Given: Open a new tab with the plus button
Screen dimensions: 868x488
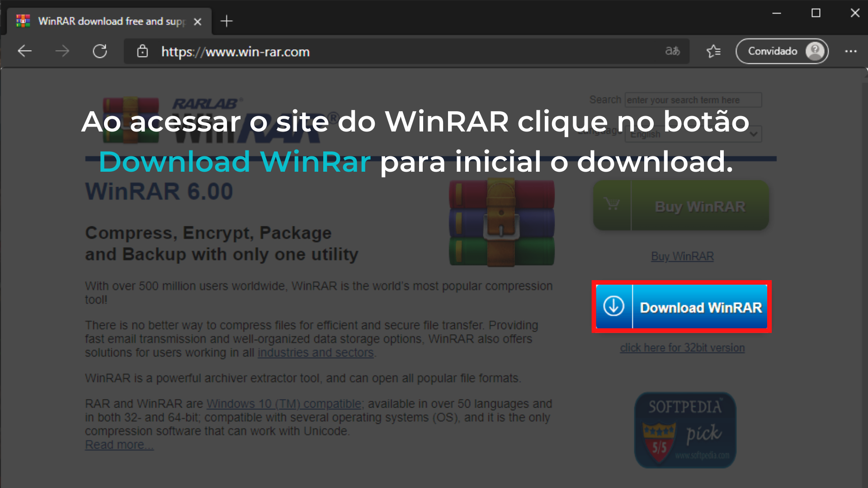Looking at the screenshot, I should pos(226,21).
